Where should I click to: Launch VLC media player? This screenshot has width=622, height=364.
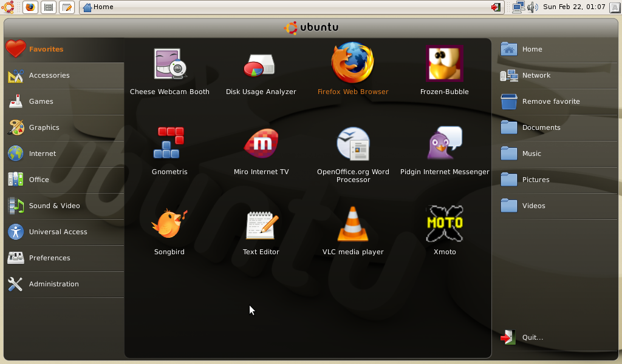tap(353, 231)
